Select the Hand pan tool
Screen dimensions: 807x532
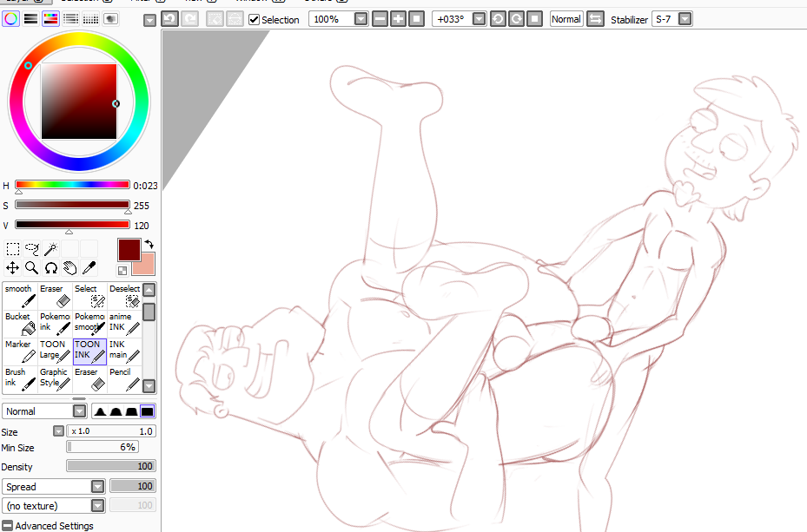click(69, 268)
